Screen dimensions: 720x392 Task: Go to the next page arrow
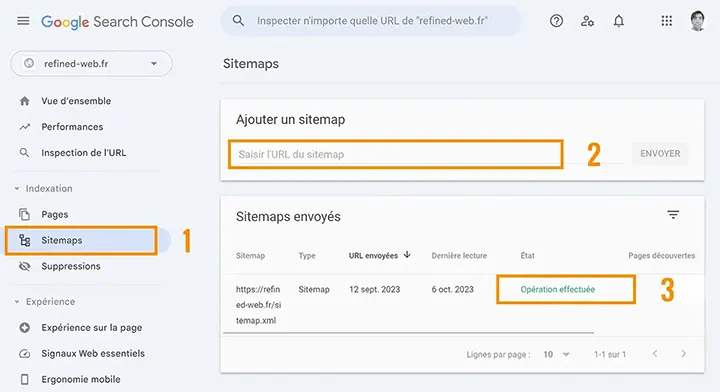(683, 353)
